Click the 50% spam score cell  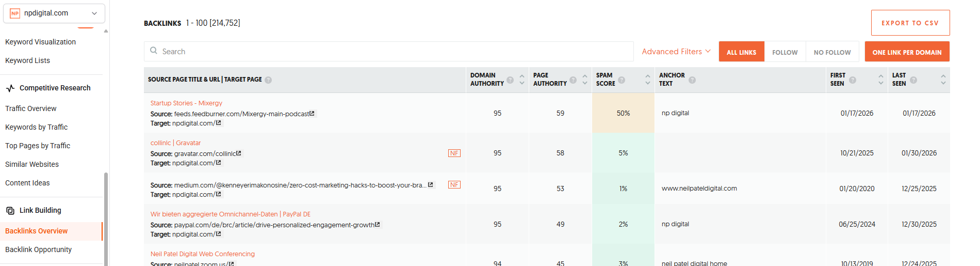tap(623, 113)
